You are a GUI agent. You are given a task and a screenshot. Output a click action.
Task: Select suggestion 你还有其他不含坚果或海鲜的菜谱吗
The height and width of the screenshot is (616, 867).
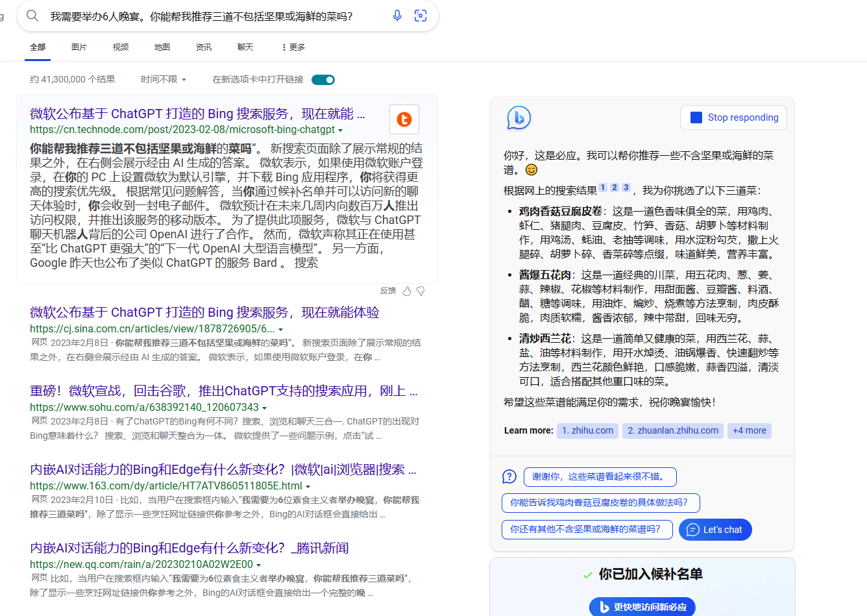coord(587,529)
